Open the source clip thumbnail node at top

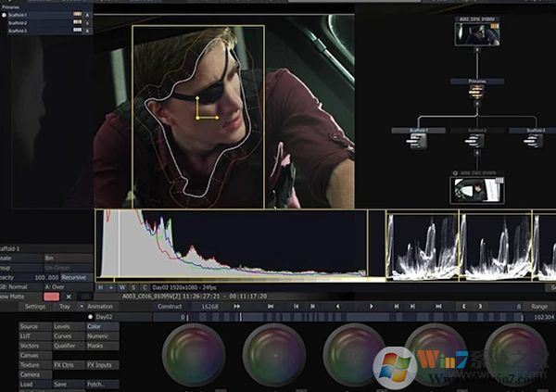point(476,35)
